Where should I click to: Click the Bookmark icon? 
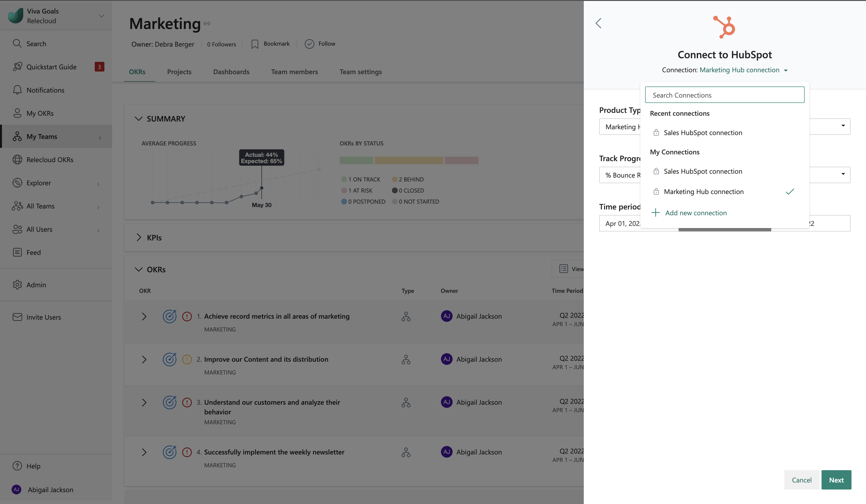[255, 44]
